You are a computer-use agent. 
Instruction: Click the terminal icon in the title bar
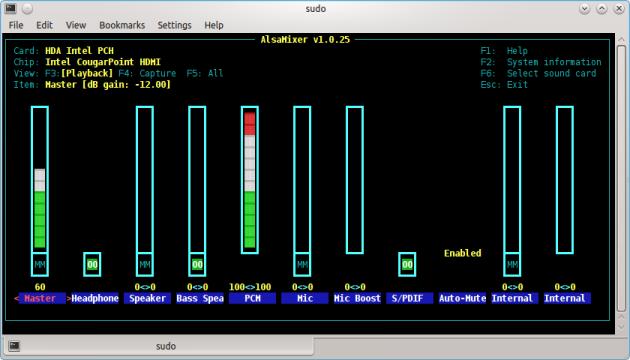[x=10, y=8]
